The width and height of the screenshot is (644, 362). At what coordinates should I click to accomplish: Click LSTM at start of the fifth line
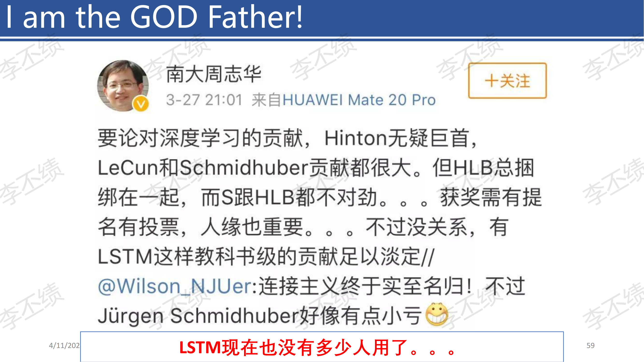click(x=125, y=257)
